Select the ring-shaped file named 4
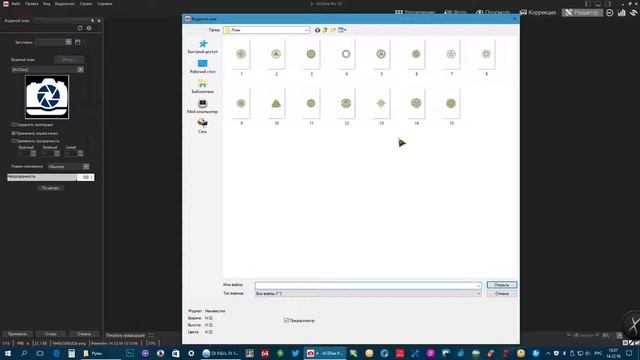 (x=346, y=58)
